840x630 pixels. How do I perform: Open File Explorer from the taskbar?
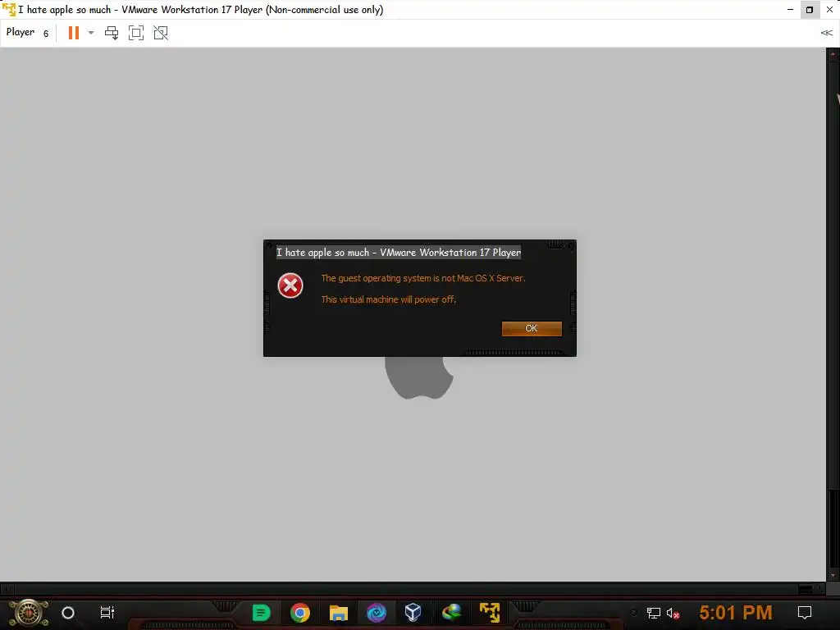(339, 612)
